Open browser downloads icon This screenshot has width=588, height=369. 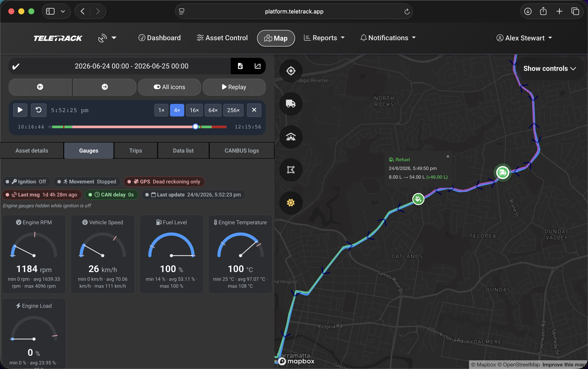[x=528, y=11]
